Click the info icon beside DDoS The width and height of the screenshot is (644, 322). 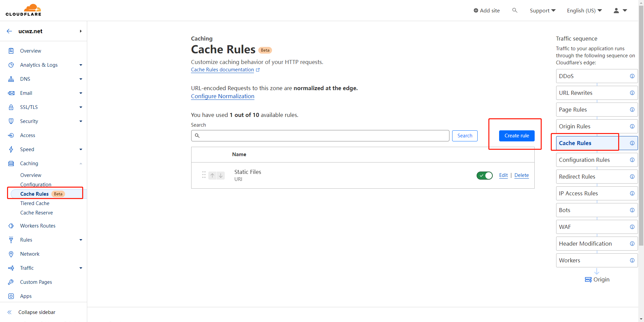pos(632,76)
